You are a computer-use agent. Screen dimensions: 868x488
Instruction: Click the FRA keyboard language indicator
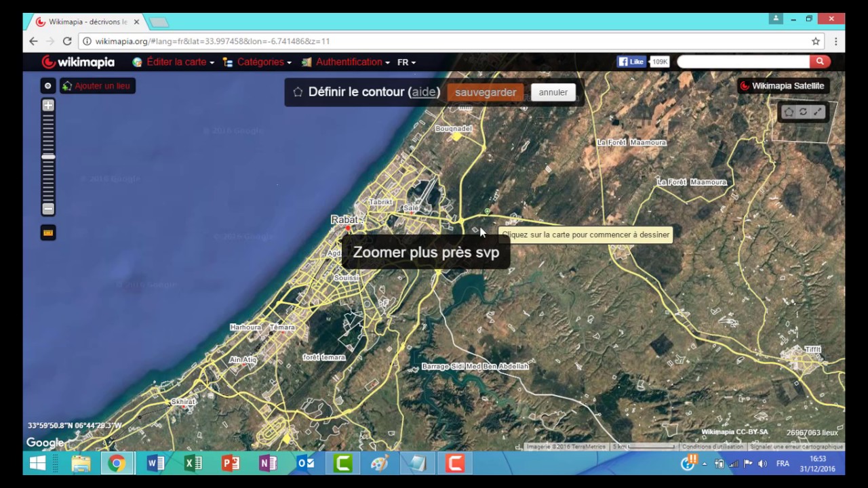pos(783,464)
